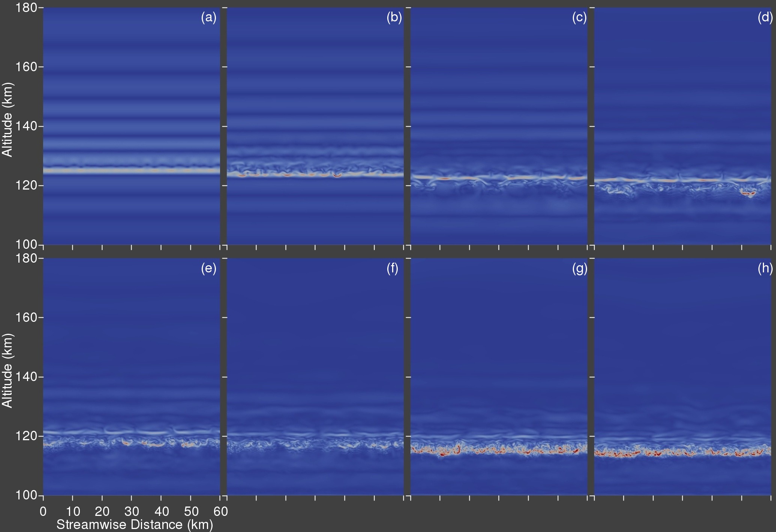
Task: Click panel label (d)
Action: pos(765,17)
